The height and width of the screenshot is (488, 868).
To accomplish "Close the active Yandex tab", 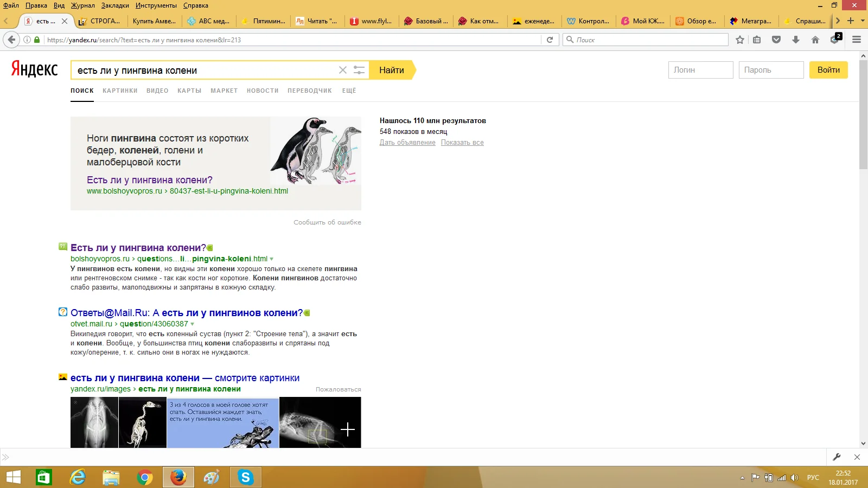I will (65, 21).
